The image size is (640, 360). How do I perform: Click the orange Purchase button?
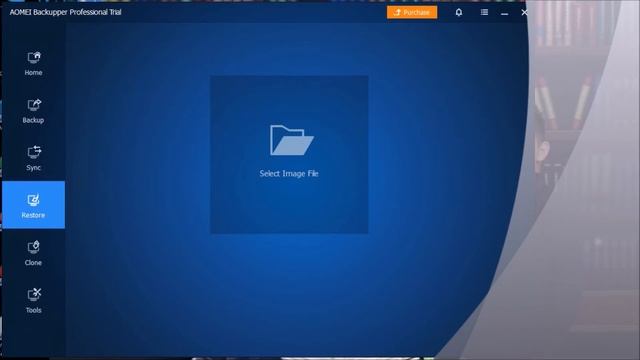tap(412, 12)
